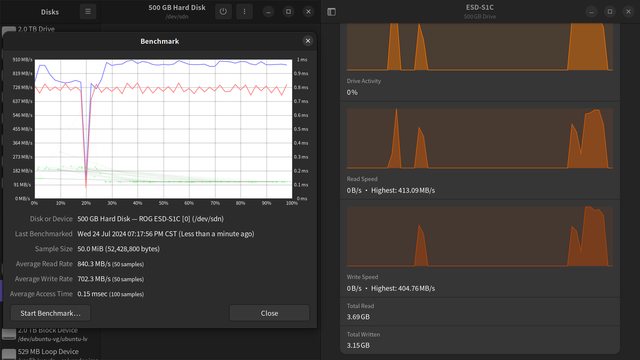Select the Total Written 3.15 GB row
The image size is (640, 360).
(480, 340)
